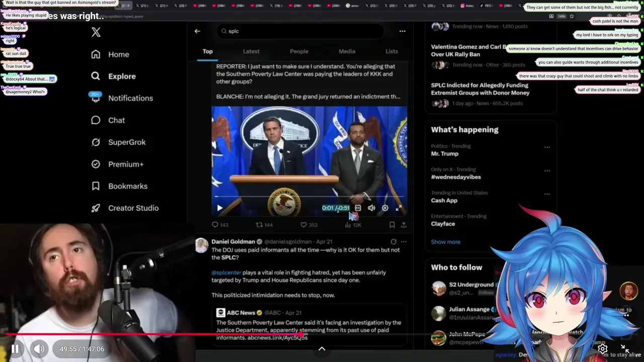Open more options for Mr. Trump trend
Viewport: 644px width, 362px height.
point(547,147)
